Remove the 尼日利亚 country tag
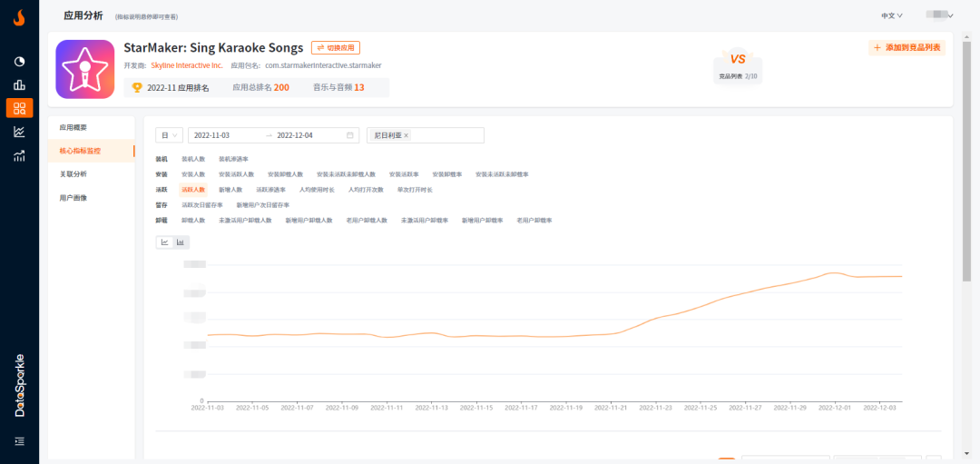Image resolution: width=980 pixels, height=464 pixels. tap(406, 135)
